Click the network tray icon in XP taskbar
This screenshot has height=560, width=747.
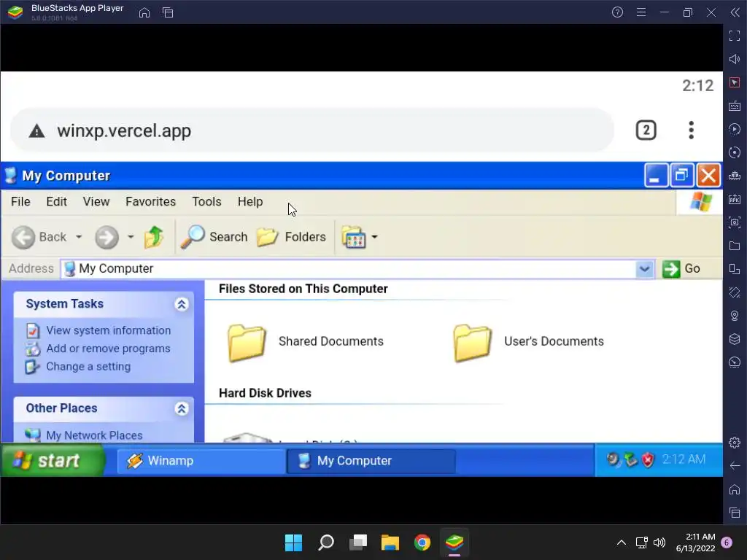pos(630,459)
